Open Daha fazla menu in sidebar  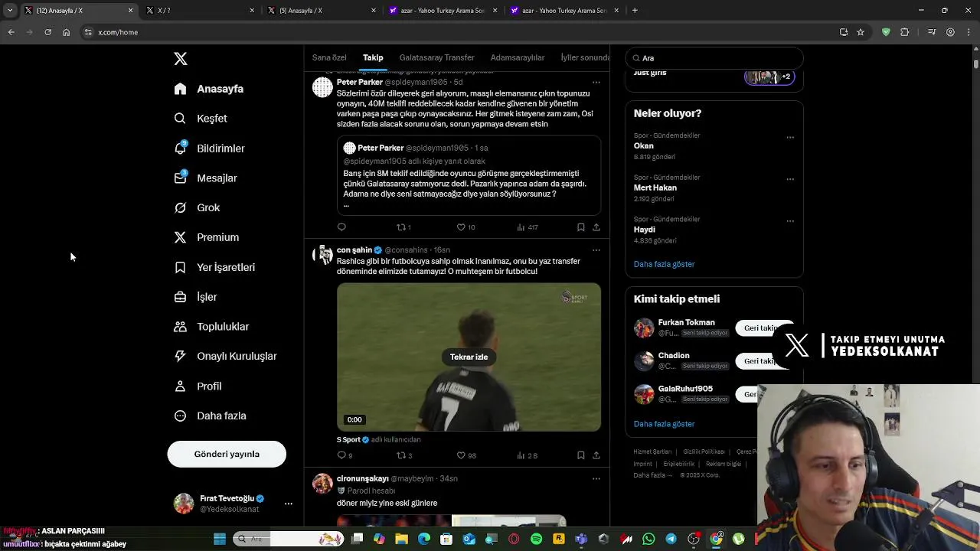[210, 416]
